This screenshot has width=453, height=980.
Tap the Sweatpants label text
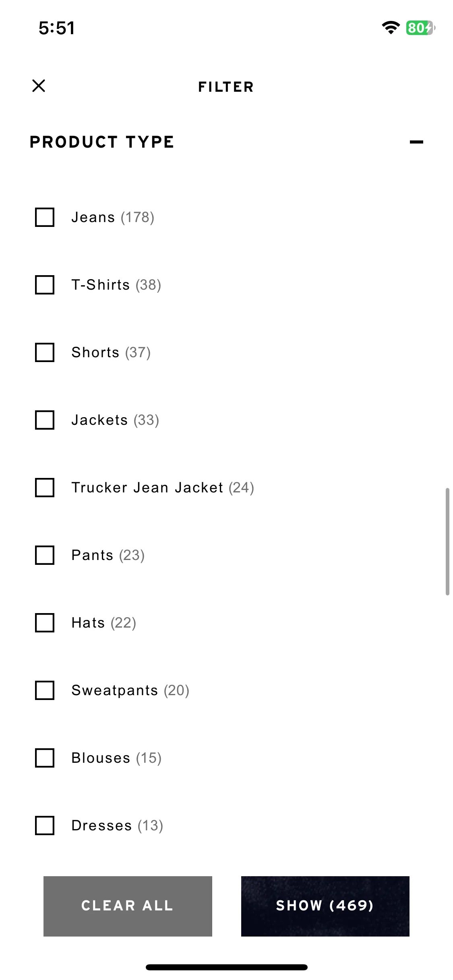[x=115, y=691]
